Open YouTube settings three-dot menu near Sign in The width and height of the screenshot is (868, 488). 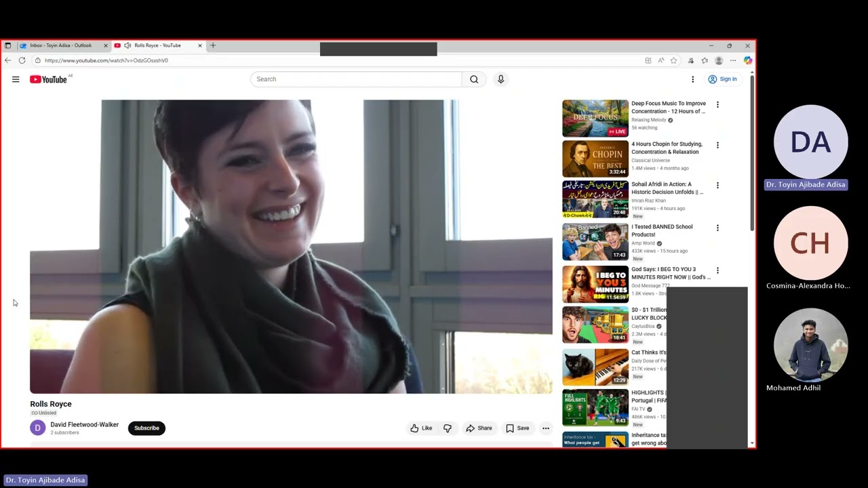click(x=692, y=79)
